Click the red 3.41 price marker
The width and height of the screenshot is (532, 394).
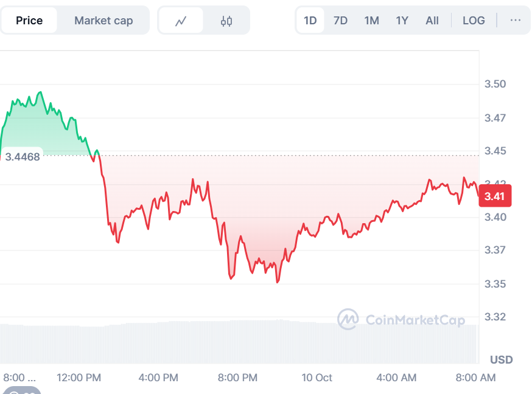pyautogui.click(x=495, y=196)
